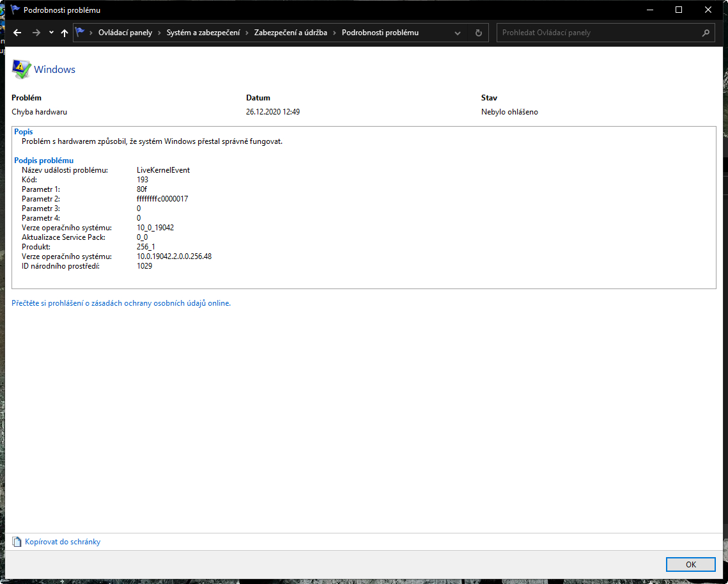
Task: Click the Windows problem report icon
Action: [x=21, y=68]
